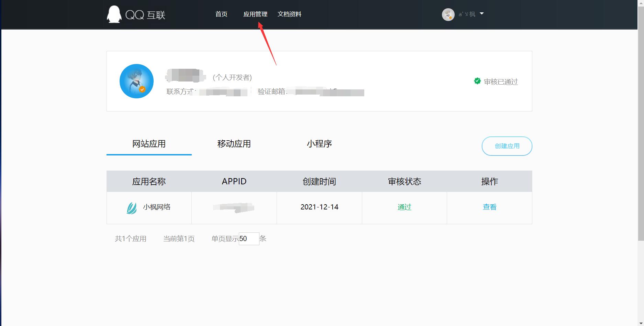
Task: Switch to the 小程序 tab
Action: point(319,144)
